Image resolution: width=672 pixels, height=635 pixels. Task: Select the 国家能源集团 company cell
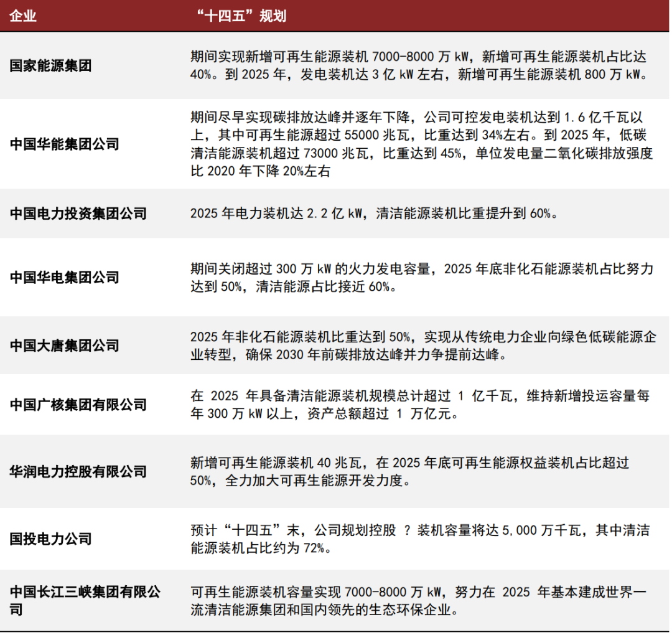pos(50,65)
